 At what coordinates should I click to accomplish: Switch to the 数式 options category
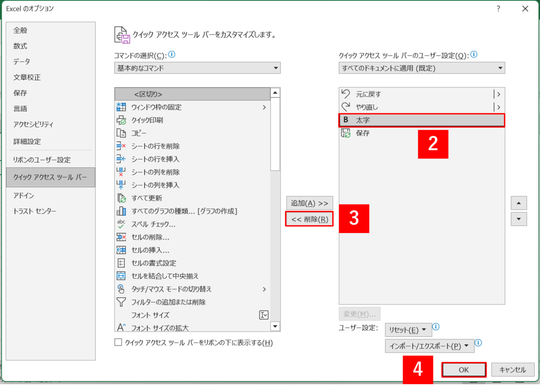pyautogui.click(x=51, y=46)
